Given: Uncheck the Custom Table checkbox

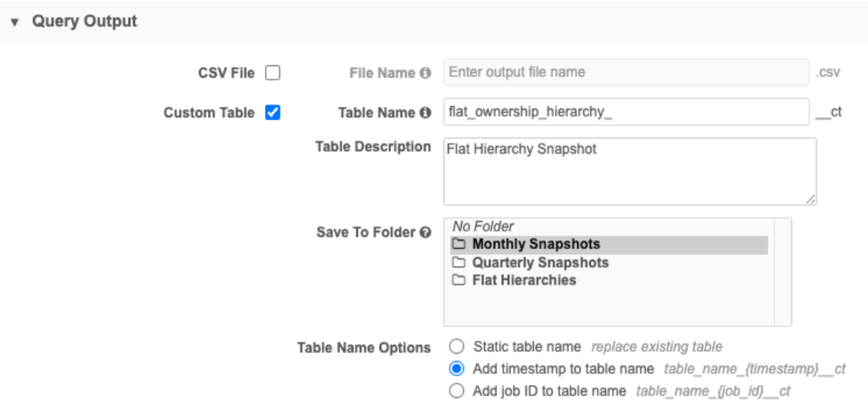Looking at the screenshot, I should [273, 113].
